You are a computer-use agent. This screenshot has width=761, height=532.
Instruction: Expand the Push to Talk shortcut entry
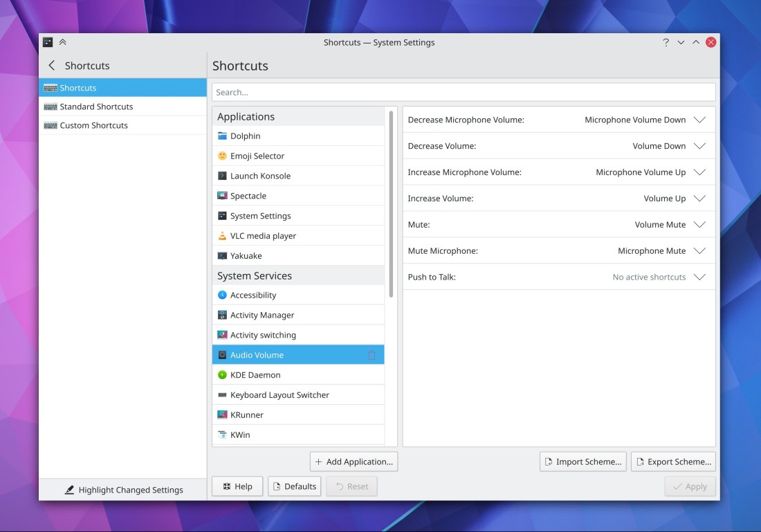(x=699, y=277)
